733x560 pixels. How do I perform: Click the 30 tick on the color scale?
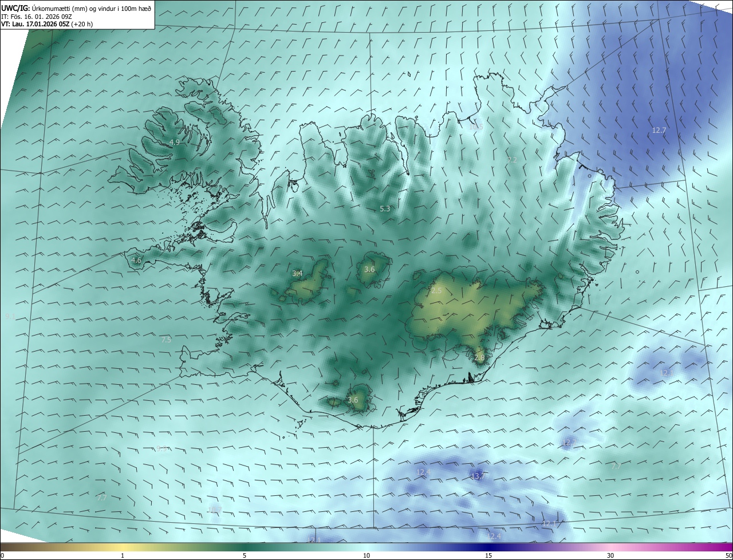(610, 555)
